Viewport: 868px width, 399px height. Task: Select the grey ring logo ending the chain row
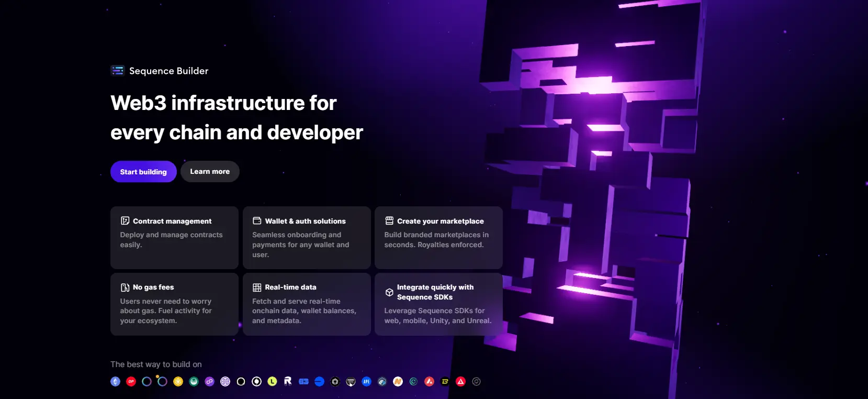[x=477, y=382]
